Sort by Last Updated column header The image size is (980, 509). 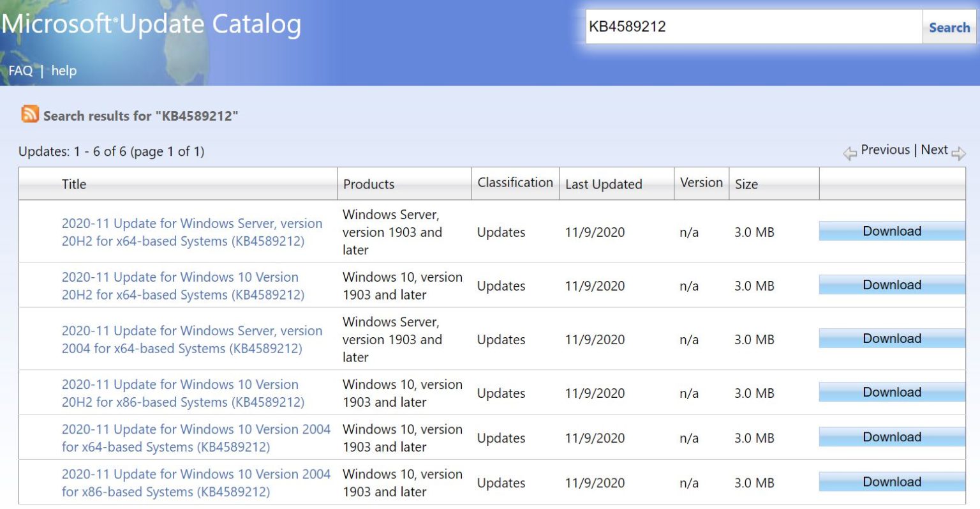[604, 184]
